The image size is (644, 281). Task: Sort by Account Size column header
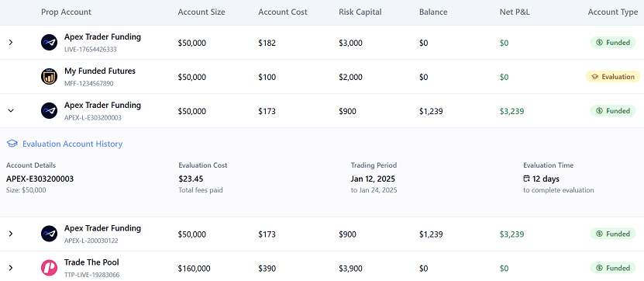[201, 12]
